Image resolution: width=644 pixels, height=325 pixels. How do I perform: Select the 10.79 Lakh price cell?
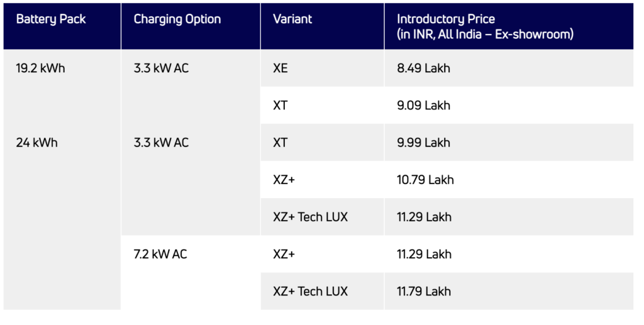426,180
